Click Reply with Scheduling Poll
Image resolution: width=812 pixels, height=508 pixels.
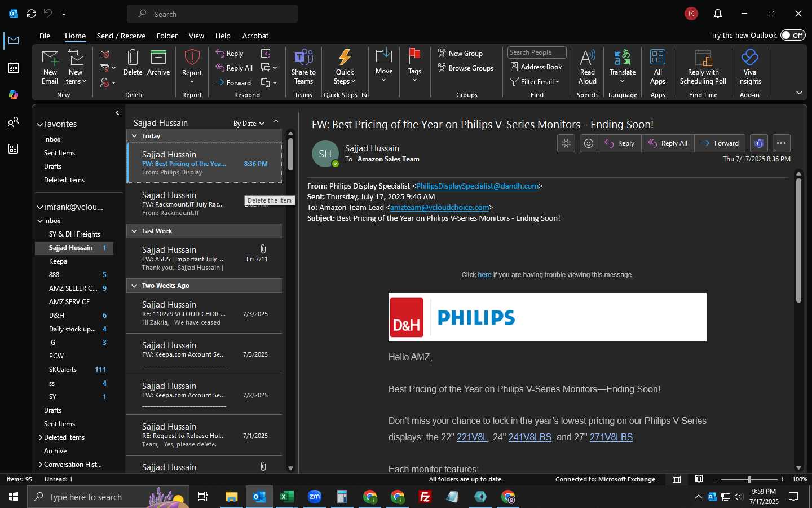(x=703, y=67)
